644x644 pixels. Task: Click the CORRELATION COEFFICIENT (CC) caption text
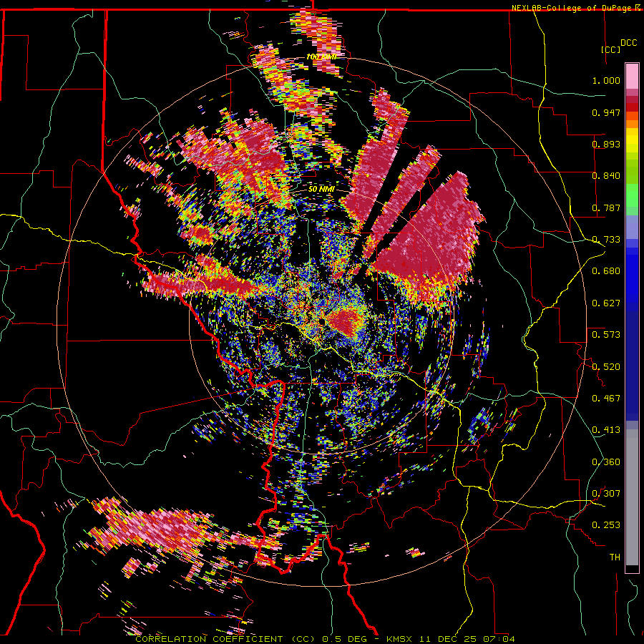click(x=225, y=639)
